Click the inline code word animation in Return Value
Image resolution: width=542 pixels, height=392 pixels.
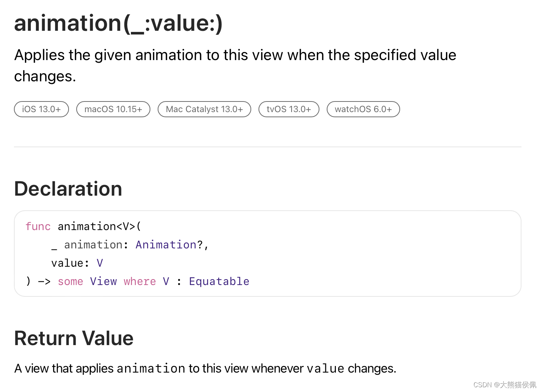tap(151, 369)
